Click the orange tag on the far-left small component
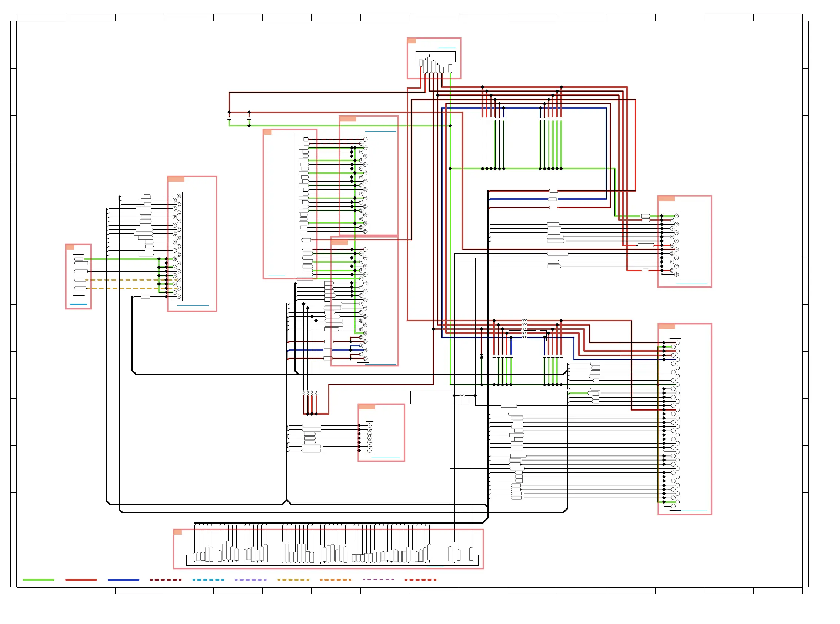The width and height of the screenshot is (840, 624). click(70, 247)
